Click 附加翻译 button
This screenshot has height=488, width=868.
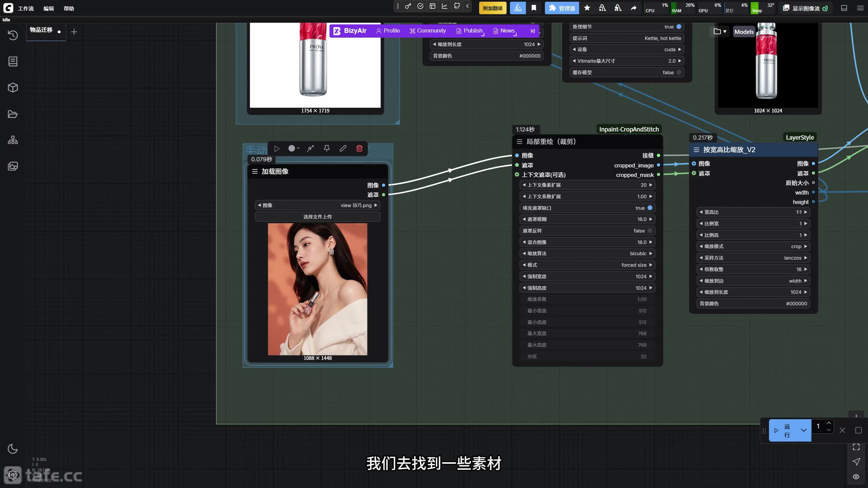493,8
